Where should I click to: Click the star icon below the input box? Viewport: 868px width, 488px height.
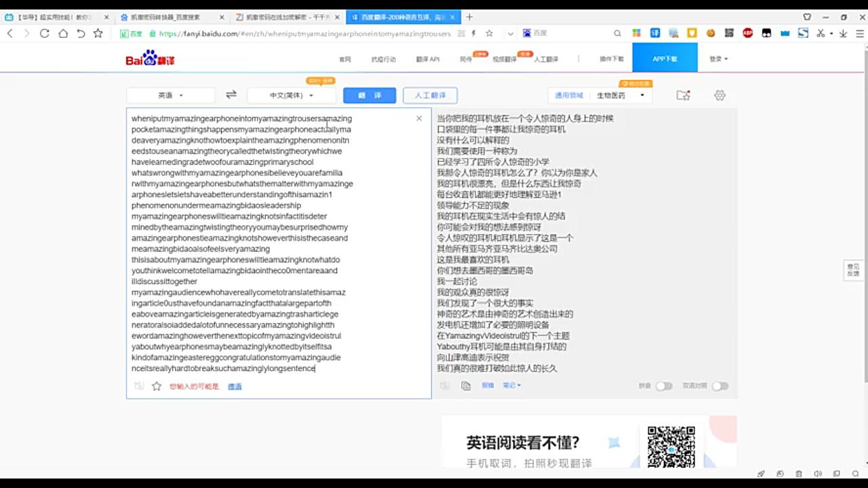(x=155, y=385)
